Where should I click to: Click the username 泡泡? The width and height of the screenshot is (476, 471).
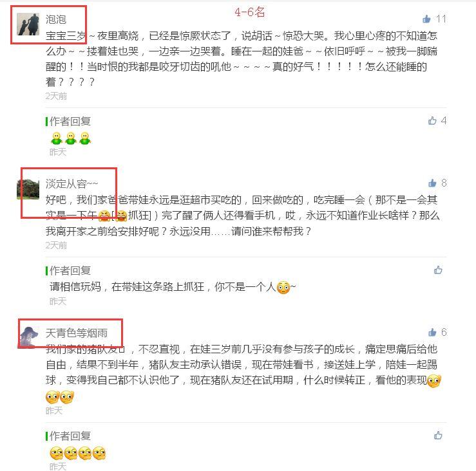pyautogui.click(x=56, y=19)
